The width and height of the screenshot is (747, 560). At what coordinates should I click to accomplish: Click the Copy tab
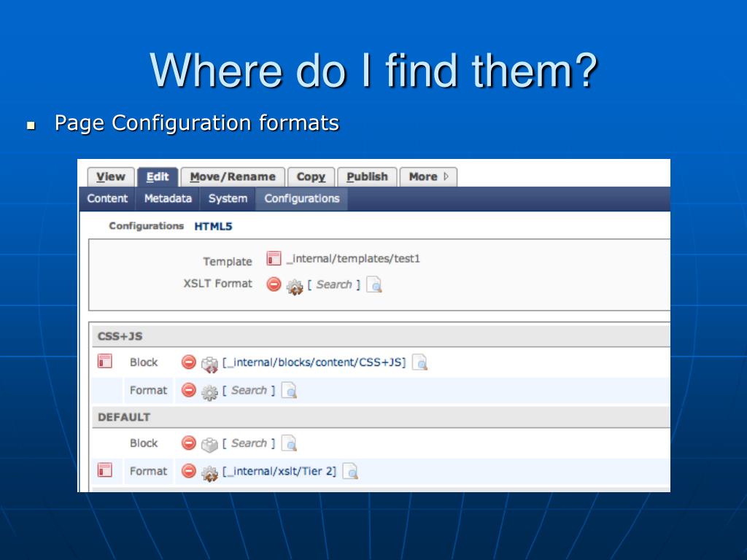pos(311,177)
